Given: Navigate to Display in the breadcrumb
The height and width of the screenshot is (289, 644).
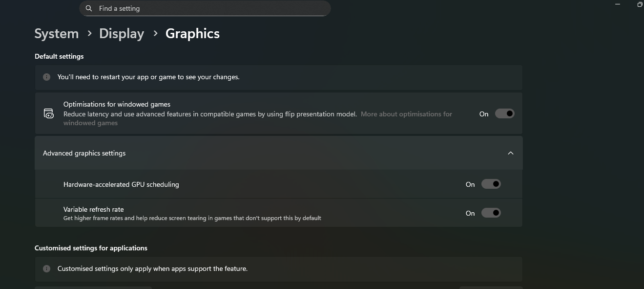Looking at the screenshot, I should pyautogui.click(x=122, y=34).
